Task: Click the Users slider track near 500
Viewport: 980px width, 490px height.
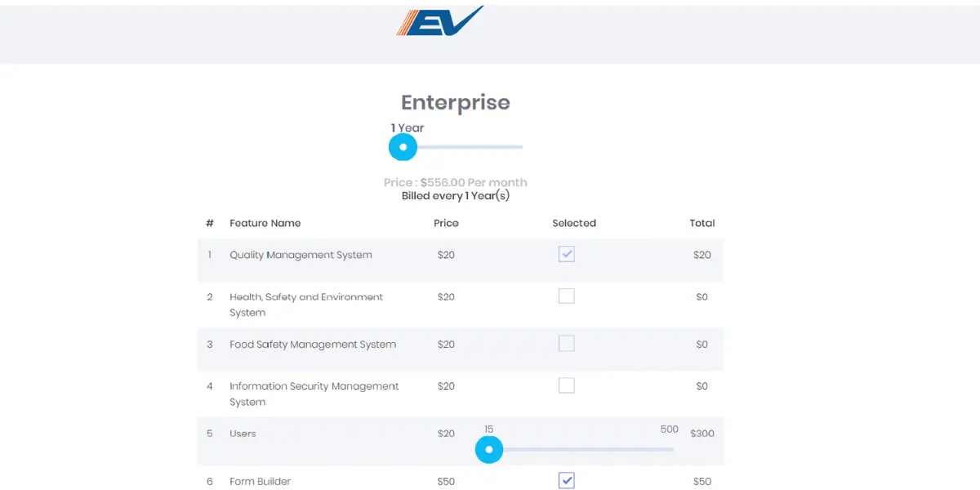Action: [666, 449]
